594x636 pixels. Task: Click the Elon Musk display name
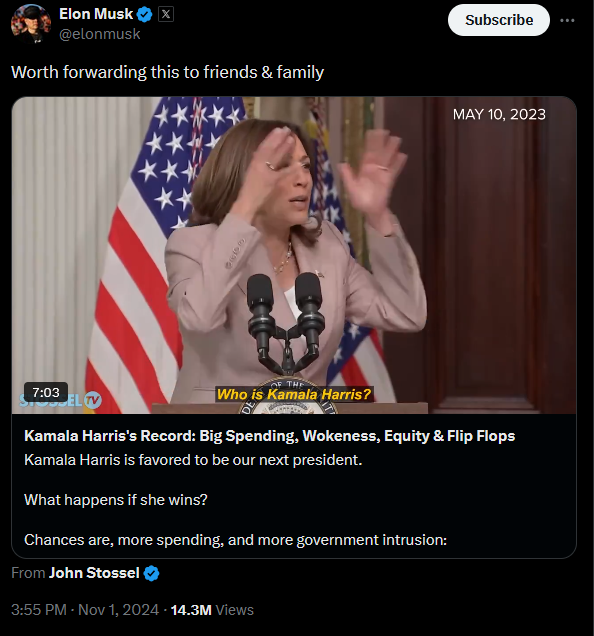(x=96, y=14)
